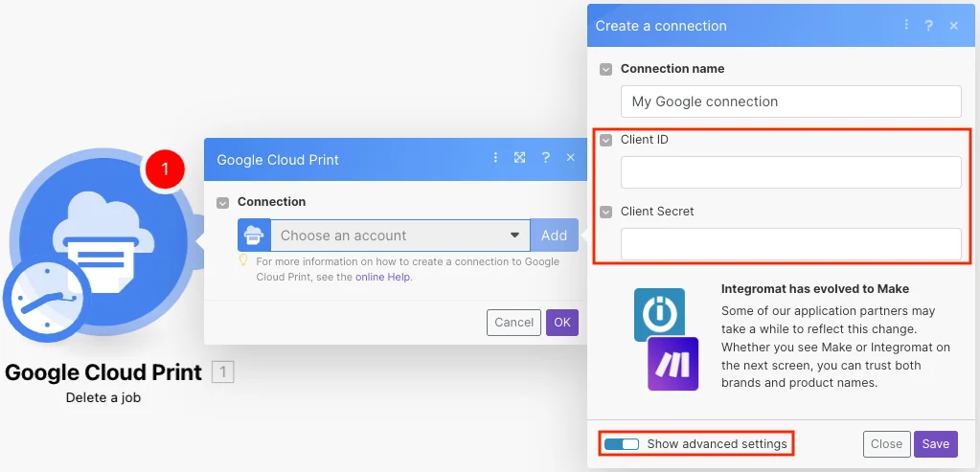The height and width of the screenshot is (472, 980).
Task: Expand Google Cloud Print dialog to fullscreen
Action: click(x=519, y=157)
